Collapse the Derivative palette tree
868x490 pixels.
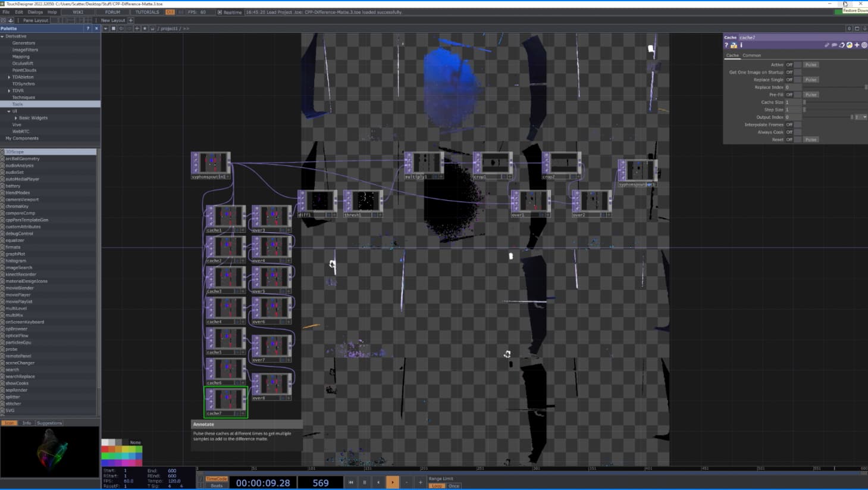pyautogui.click(x=3, y=36)
